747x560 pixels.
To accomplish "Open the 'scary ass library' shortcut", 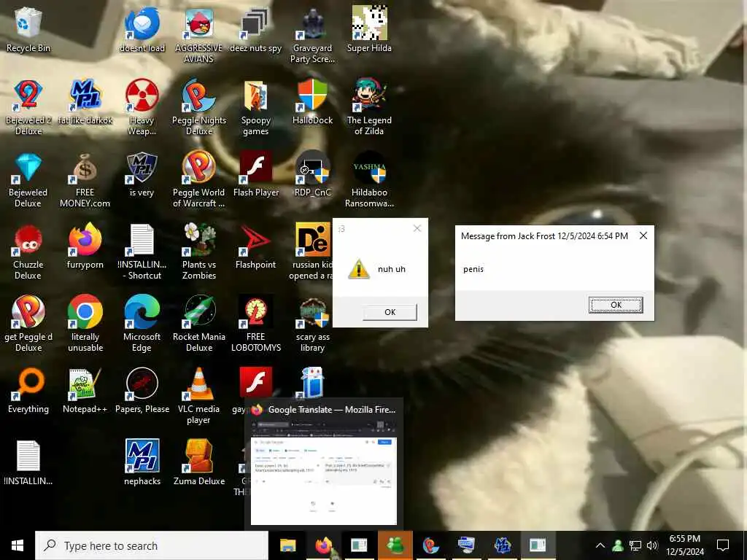I will (312, 324).
